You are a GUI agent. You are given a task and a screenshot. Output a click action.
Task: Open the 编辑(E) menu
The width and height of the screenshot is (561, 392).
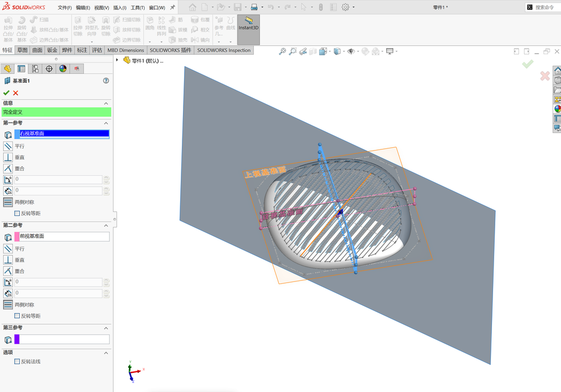pyautogui.click(x=83, y=8)
